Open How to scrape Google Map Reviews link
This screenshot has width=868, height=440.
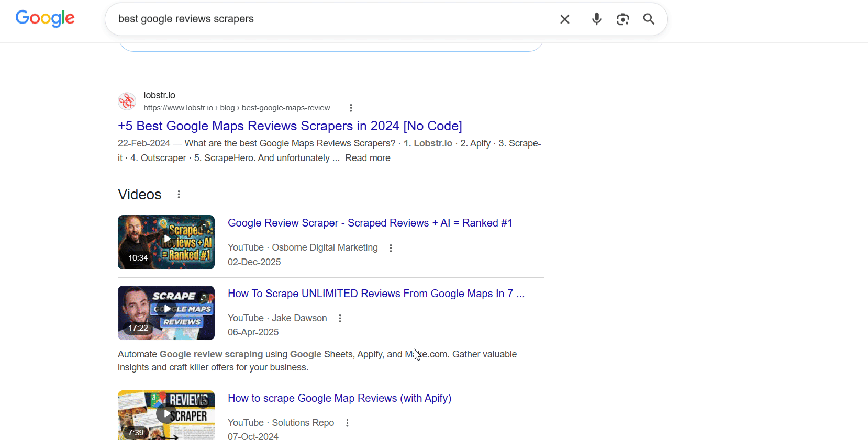[339, 398]
